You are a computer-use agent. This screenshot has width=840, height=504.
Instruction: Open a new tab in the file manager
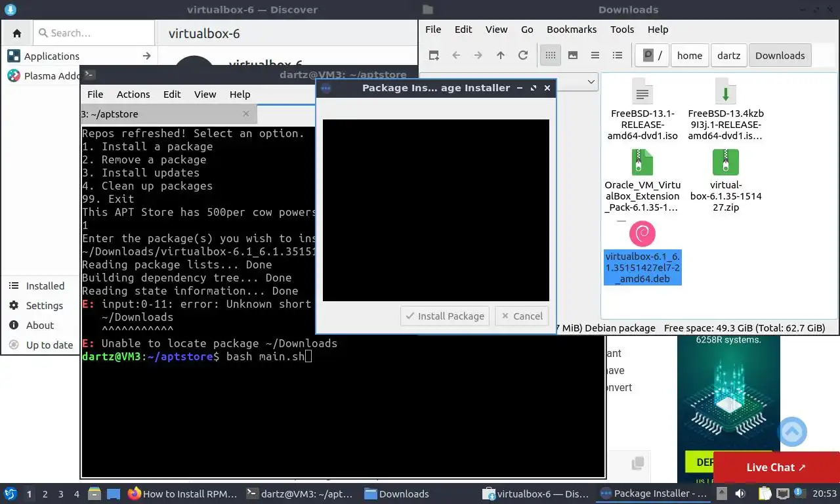[x=434, y=56]
